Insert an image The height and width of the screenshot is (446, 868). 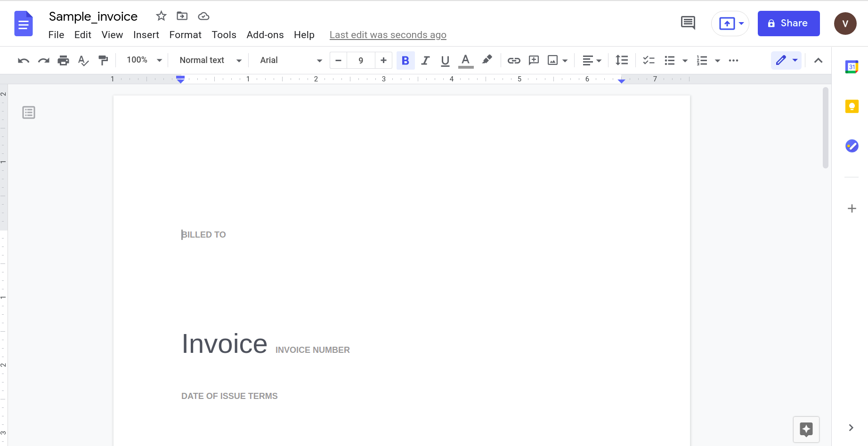pos(552,60)
